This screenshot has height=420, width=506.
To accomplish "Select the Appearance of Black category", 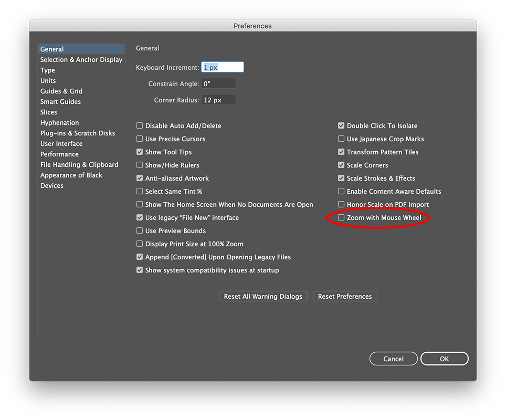I will [71, 175].
